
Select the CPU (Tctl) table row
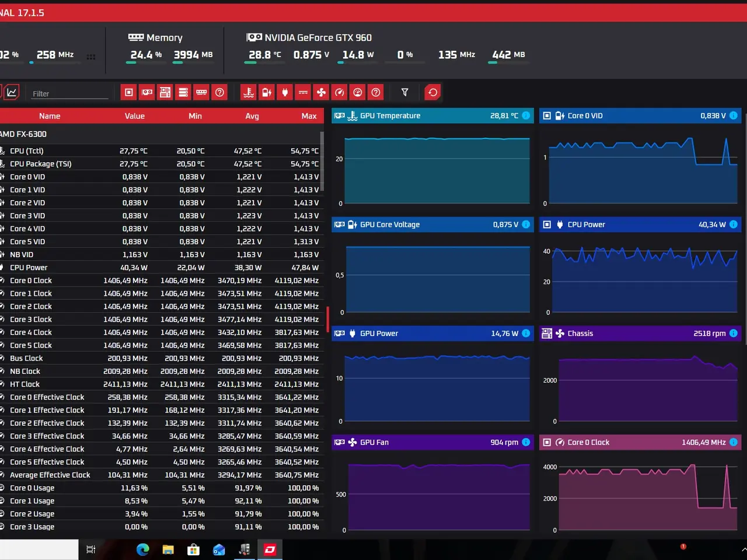tap(160, 151)
